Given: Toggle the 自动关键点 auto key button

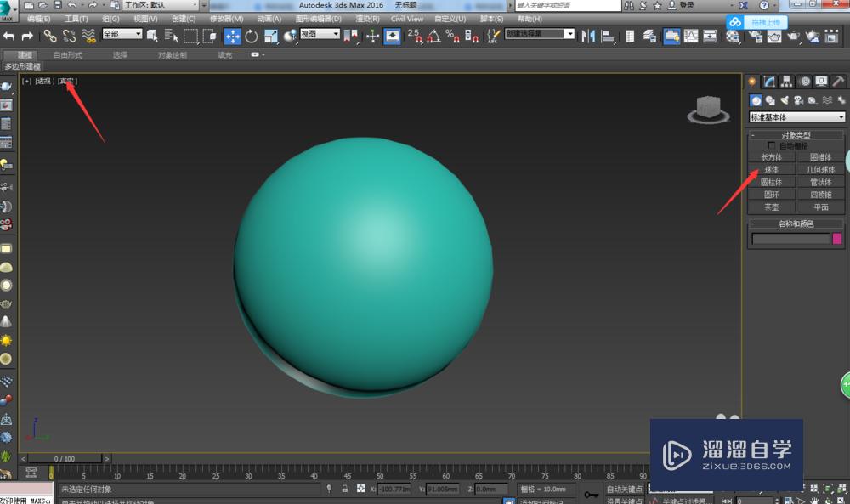Looking at the screenshot, I should coord(624,490).
